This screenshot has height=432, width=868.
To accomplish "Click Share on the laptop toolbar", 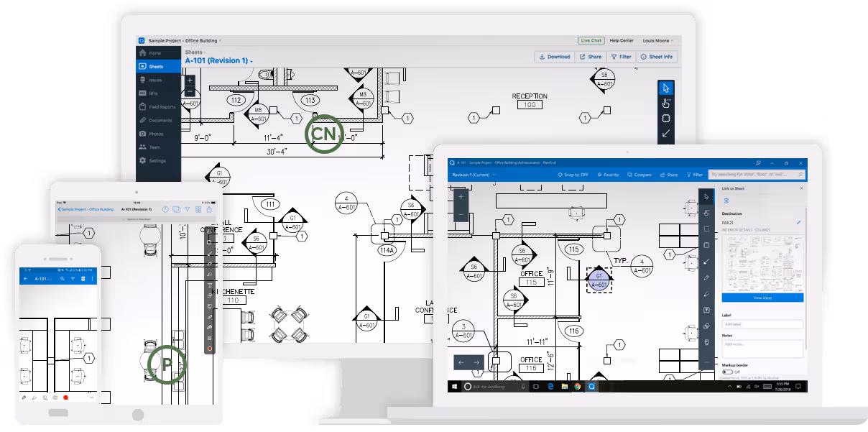I will click(668, 175).
